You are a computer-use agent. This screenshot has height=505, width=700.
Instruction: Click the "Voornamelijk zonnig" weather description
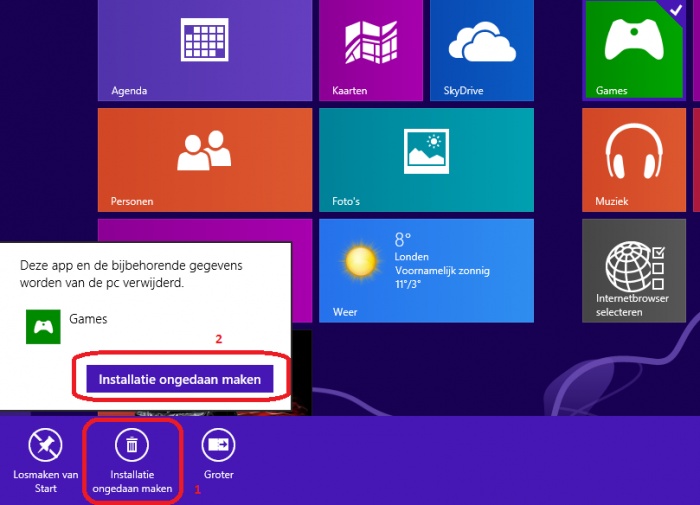[x=442, y=271]
